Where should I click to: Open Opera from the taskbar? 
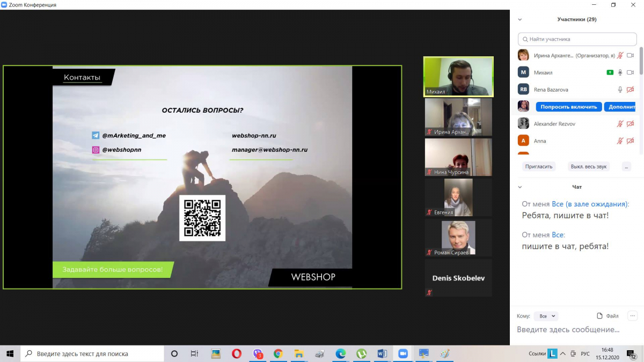(x=237, y=353)
